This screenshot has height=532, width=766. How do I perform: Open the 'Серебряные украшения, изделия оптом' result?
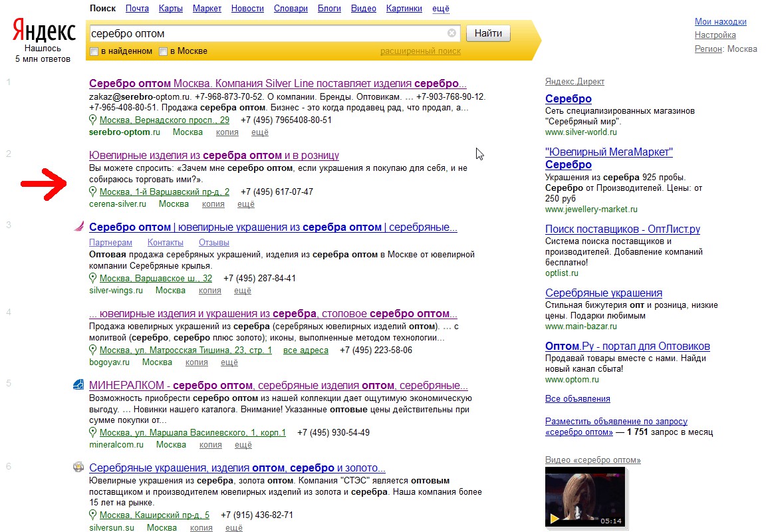pos(237,468)
